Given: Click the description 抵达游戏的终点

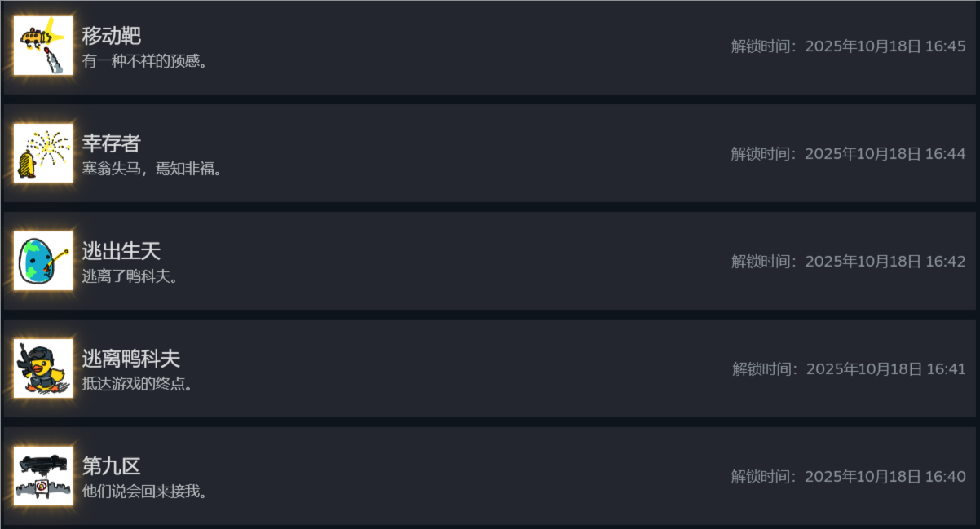Looking at the screenshot, I should [139, 384].
